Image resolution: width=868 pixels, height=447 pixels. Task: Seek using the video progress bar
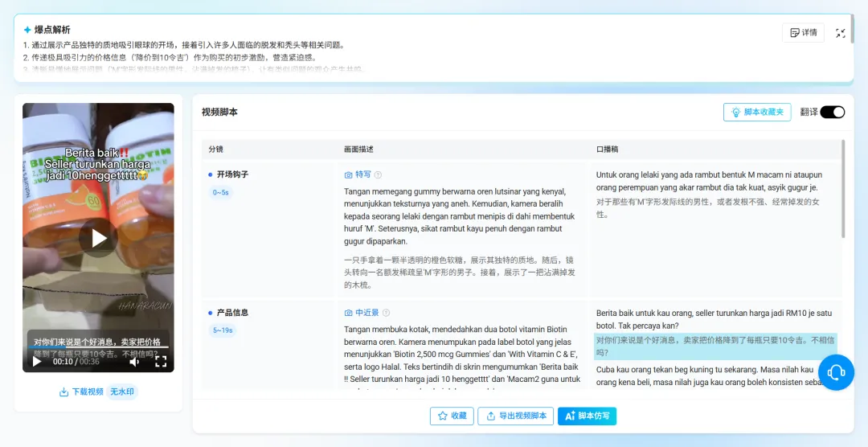[98, 348]
